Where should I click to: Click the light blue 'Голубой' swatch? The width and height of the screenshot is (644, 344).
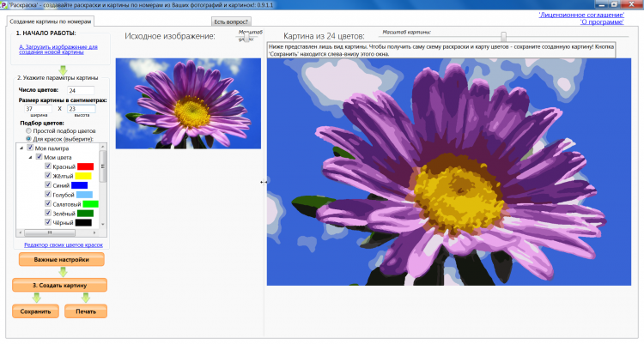[x=84, y=195]
